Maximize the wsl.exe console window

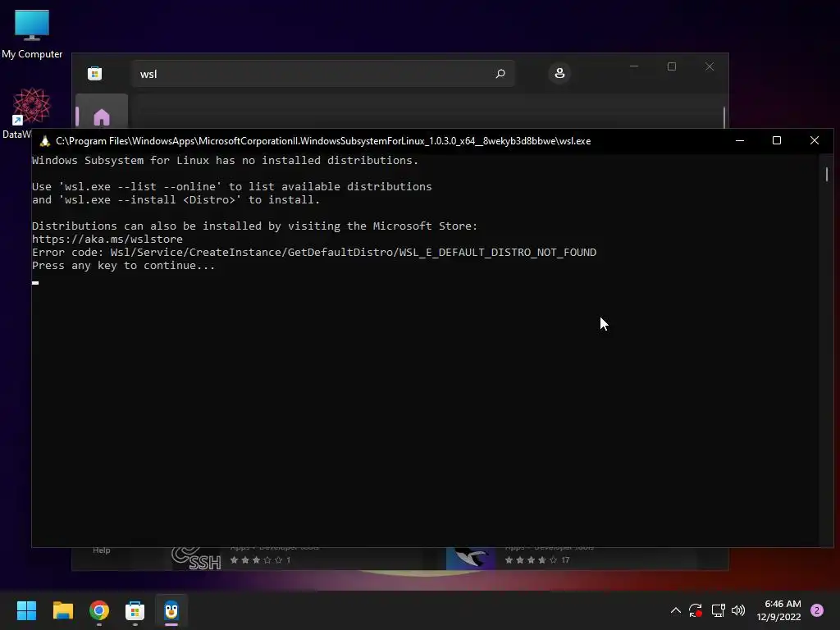[777, 140]
